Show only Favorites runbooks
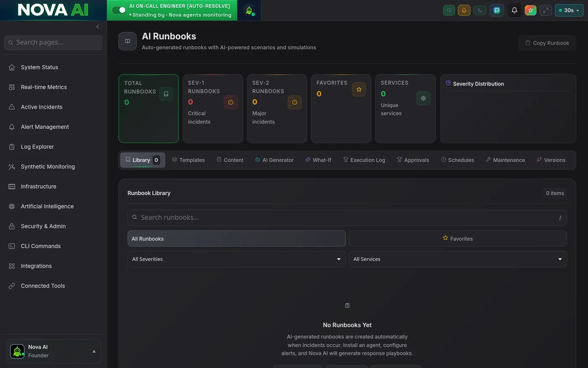Viewport: 588px width, 368px height. (x=458, y=238)
